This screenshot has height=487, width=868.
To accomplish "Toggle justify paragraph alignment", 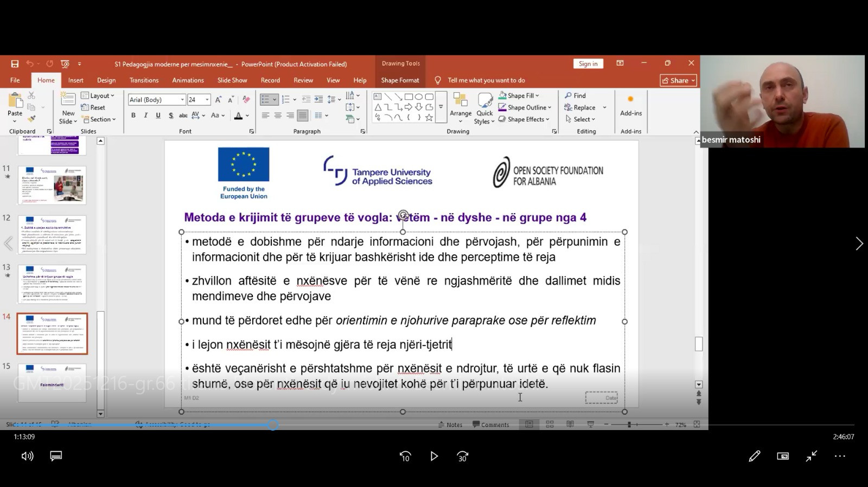I will [x=303, y=116].
